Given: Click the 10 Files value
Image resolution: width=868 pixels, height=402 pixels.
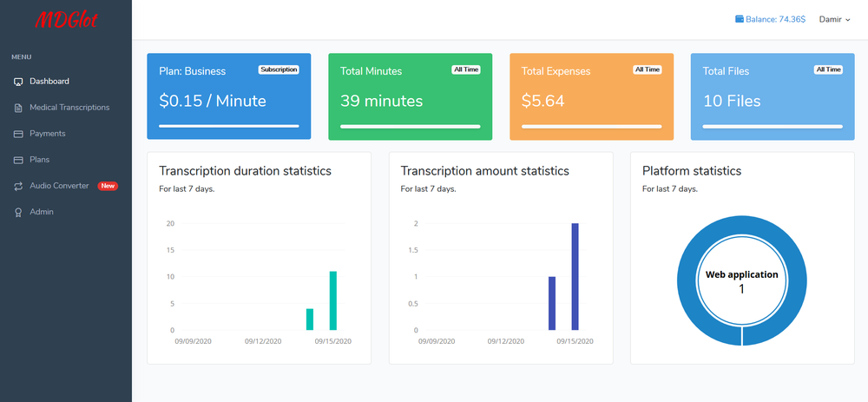Looking at the screenshot, I should click(732, 101).
